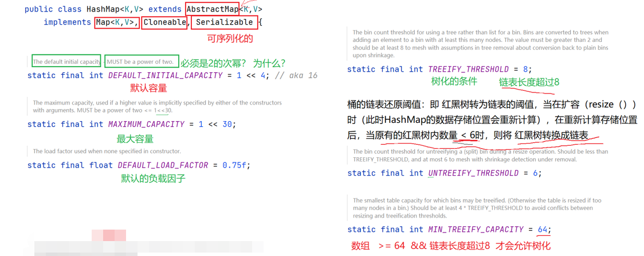Click the note '最大容量'
Viewport: 644px width, 256px height.
(135, 139)
